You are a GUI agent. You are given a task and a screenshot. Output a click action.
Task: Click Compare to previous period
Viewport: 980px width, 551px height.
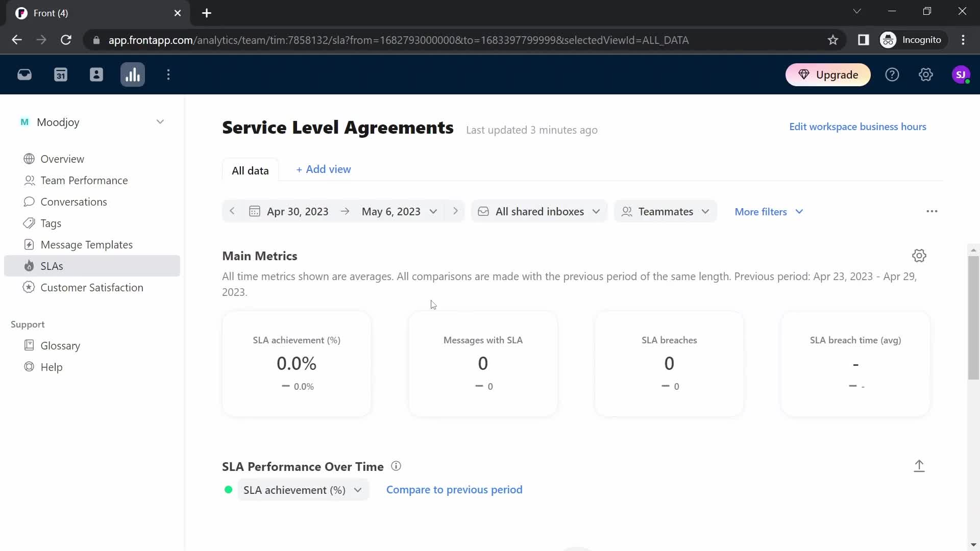(454, 490)
